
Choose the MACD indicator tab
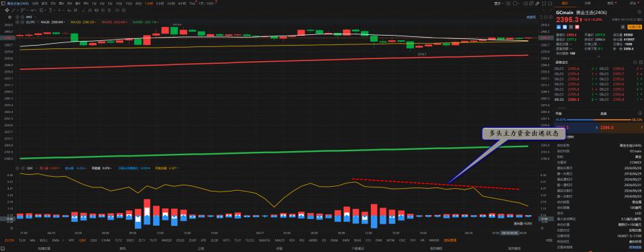click(279, 240)
